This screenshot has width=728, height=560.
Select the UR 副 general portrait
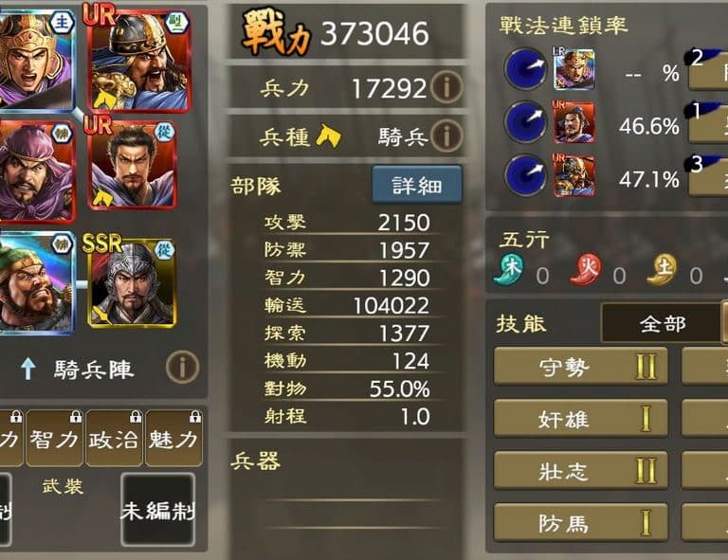click(137, 61)
